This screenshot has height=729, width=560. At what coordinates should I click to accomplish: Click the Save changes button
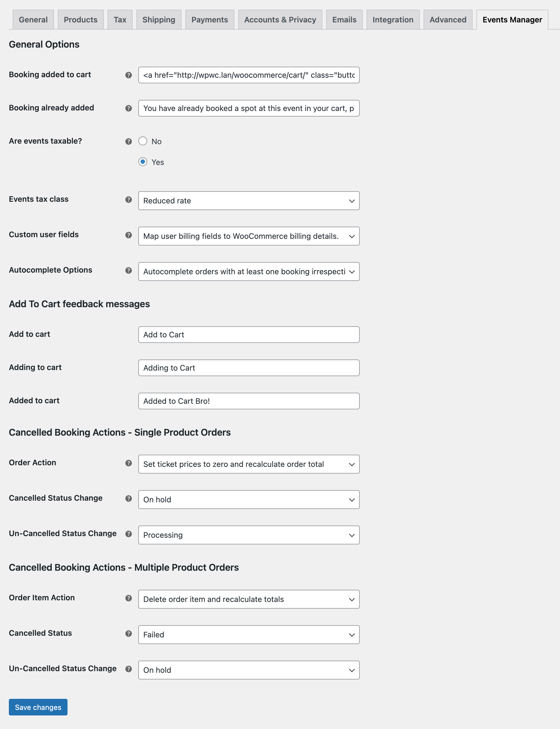click(x=38, y=707)
